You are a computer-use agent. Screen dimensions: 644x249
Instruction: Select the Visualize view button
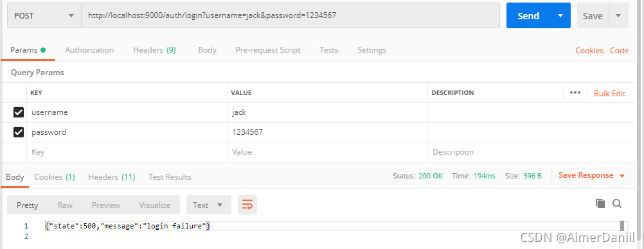coord(154,205)
